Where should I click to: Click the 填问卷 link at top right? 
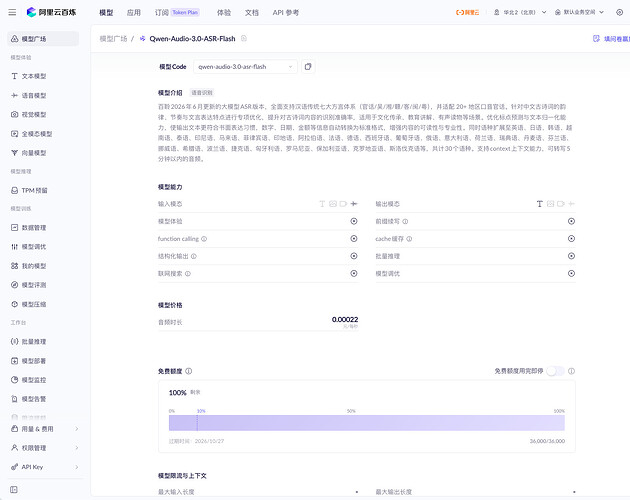(614, 39)
